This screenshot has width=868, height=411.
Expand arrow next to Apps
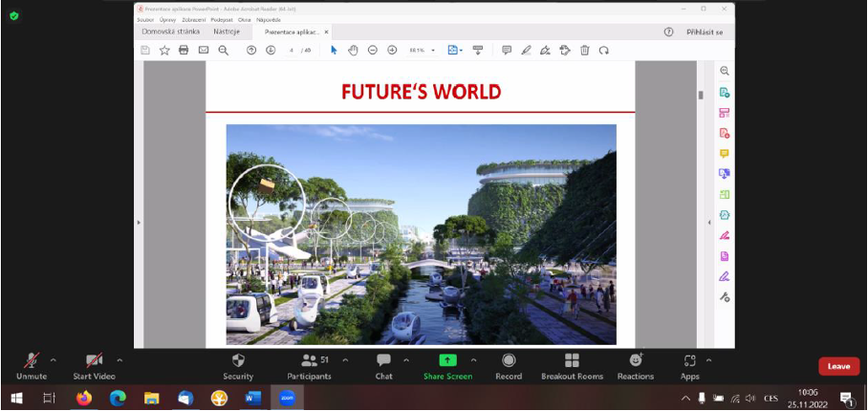click(x=708, y=360)
